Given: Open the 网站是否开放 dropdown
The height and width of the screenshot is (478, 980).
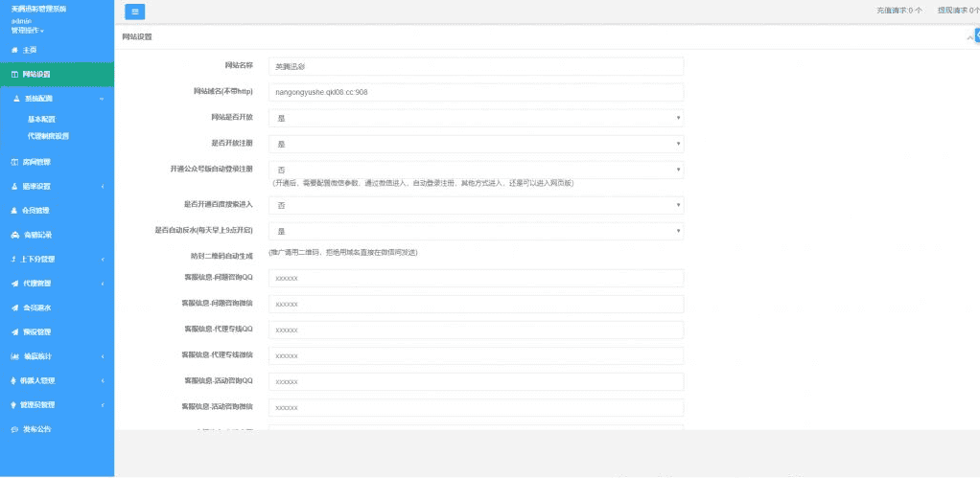Looking at the screenshot, I should tap(477, 118).
